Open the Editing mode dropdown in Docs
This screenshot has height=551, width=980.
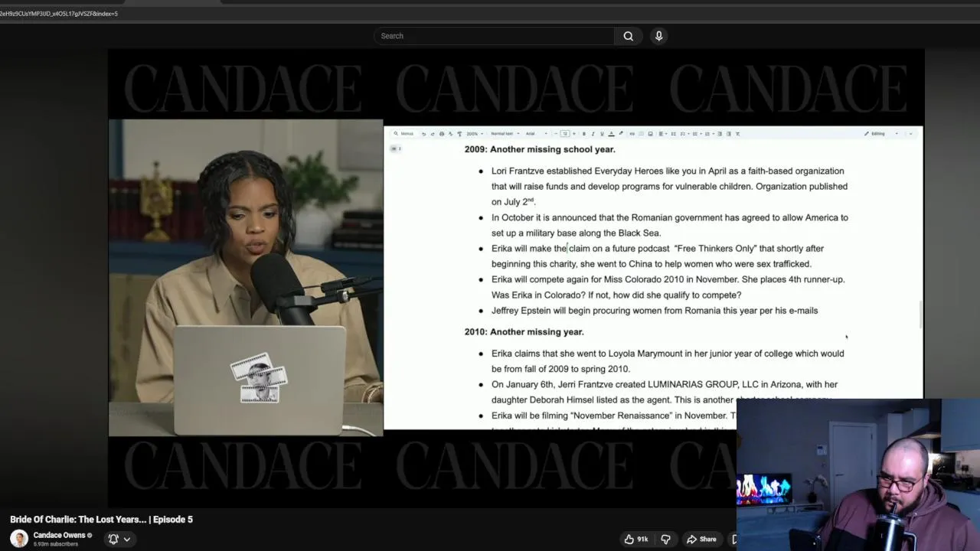click(x=881, y=133)
